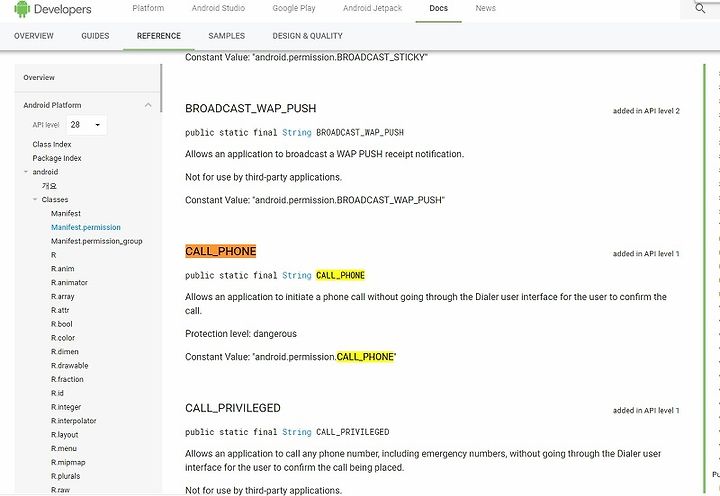The width and height of the screenshot is (720, 496).
Task: Open R.anim in the sidebar
Action: click(62, 269)
